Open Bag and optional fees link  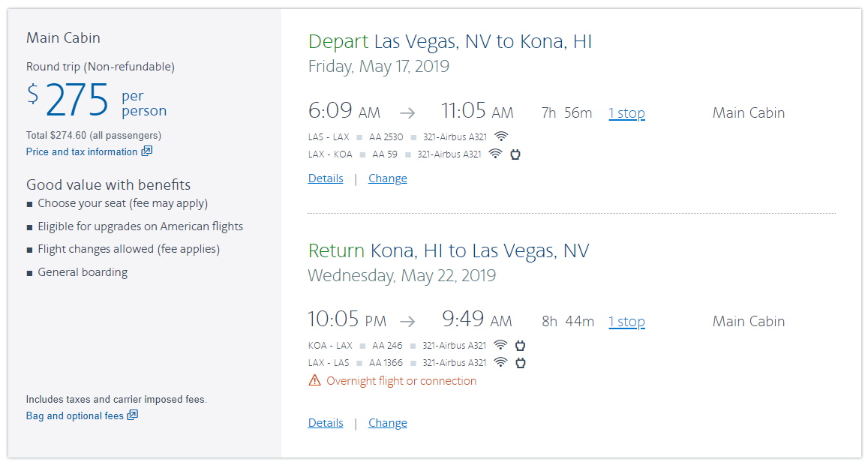[74, 416]
